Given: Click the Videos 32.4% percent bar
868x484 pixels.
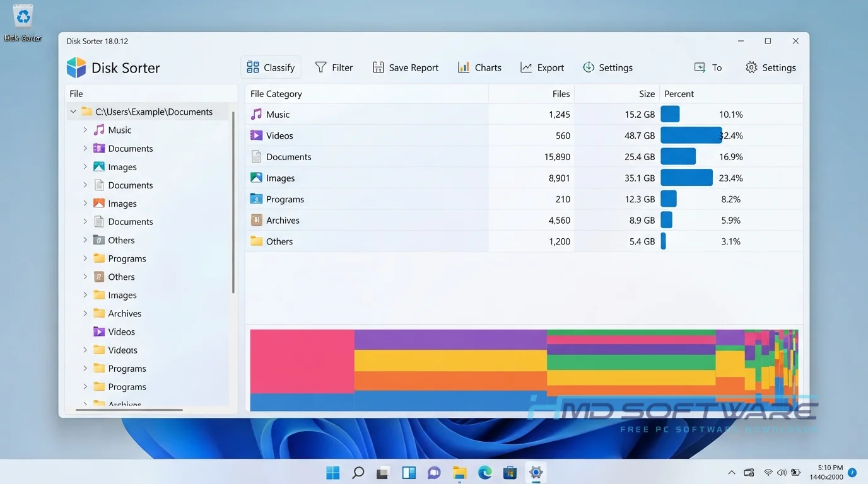Looking at the screenshot, I should pos(691,135).
